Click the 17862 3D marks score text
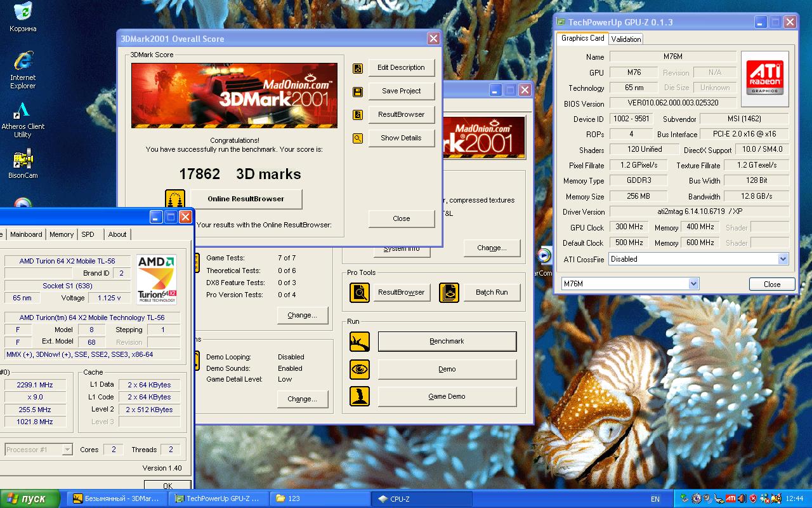 240,174
